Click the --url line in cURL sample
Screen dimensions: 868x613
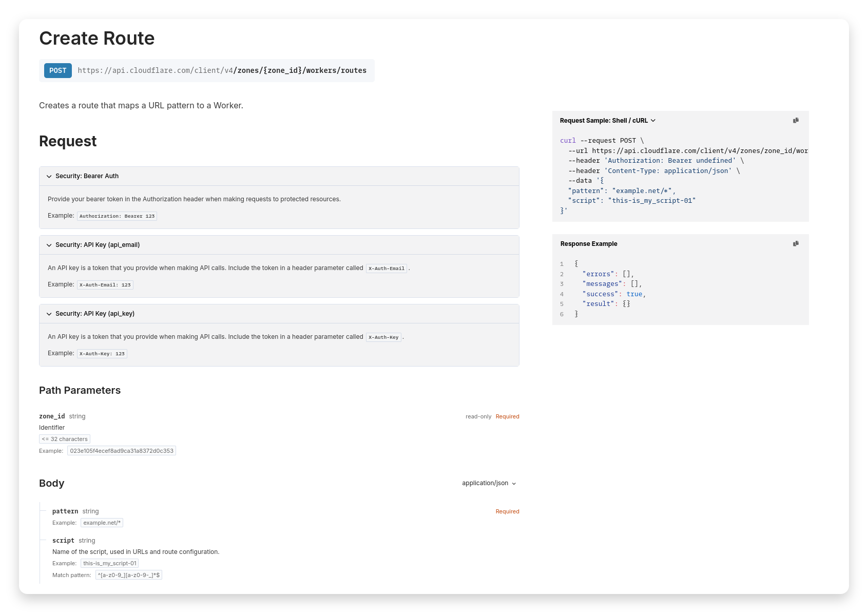click(688, 151)
